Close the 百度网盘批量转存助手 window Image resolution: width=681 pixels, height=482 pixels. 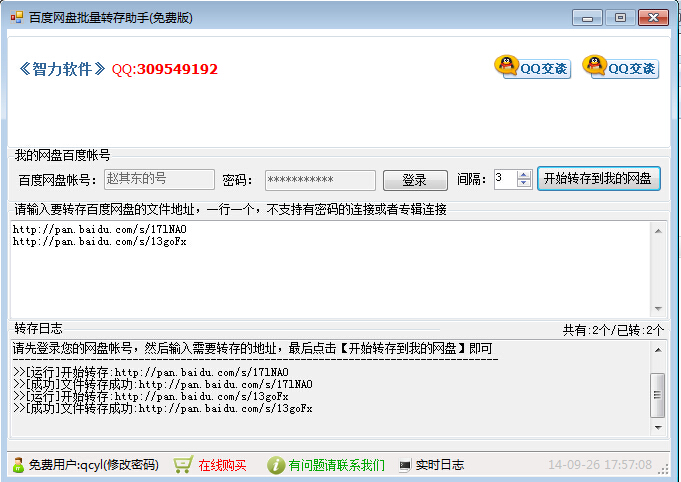(x=653, y=18)
